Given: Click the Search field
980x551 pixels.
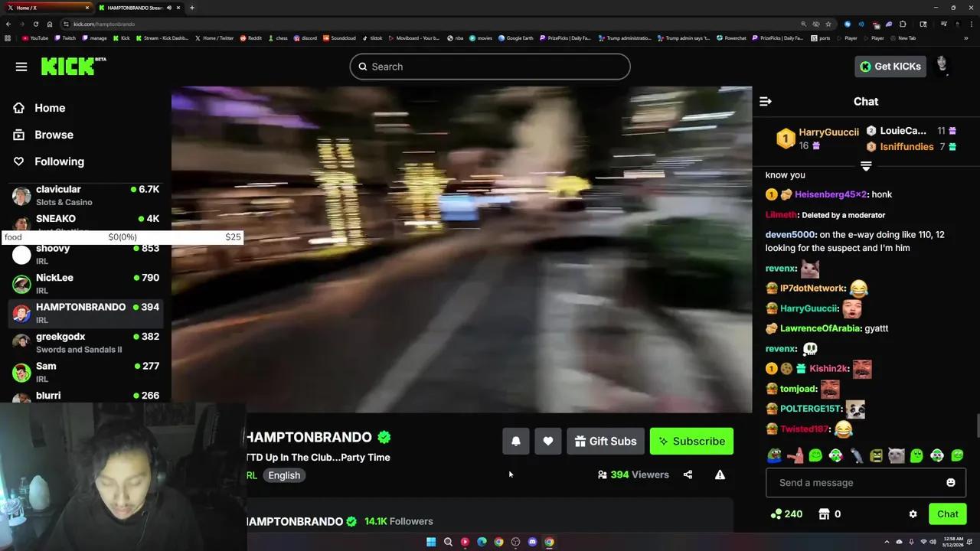Looking at the screenshot, I should pyautogui.click(x=490, y=67).
